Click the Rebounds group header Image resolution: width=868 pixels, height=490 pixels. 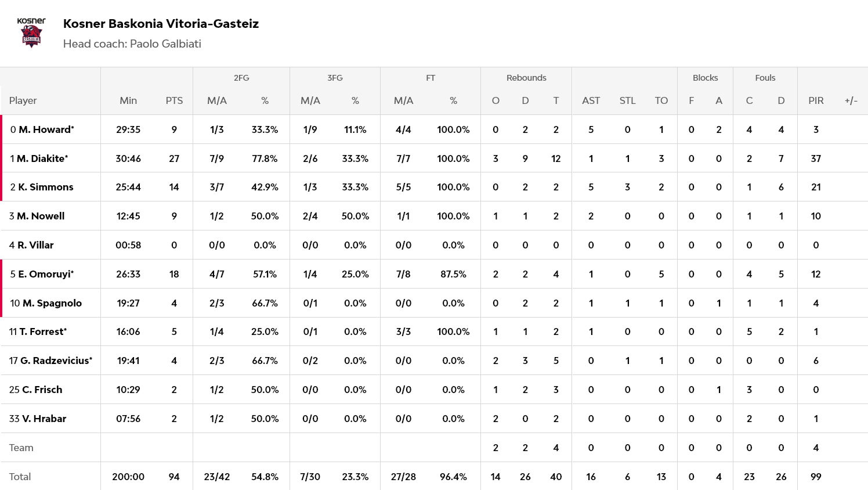526,78
